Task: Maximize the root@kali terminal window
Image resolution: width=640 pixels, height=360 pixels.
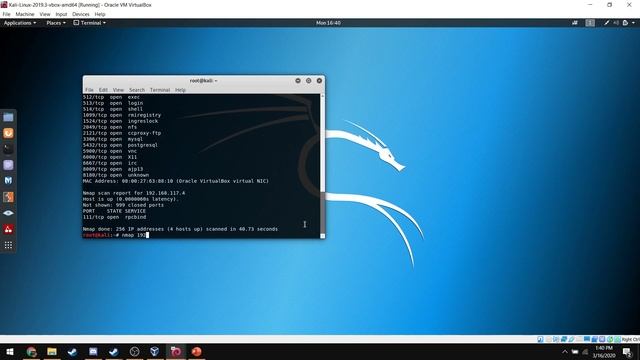Action: pos(309,81)
